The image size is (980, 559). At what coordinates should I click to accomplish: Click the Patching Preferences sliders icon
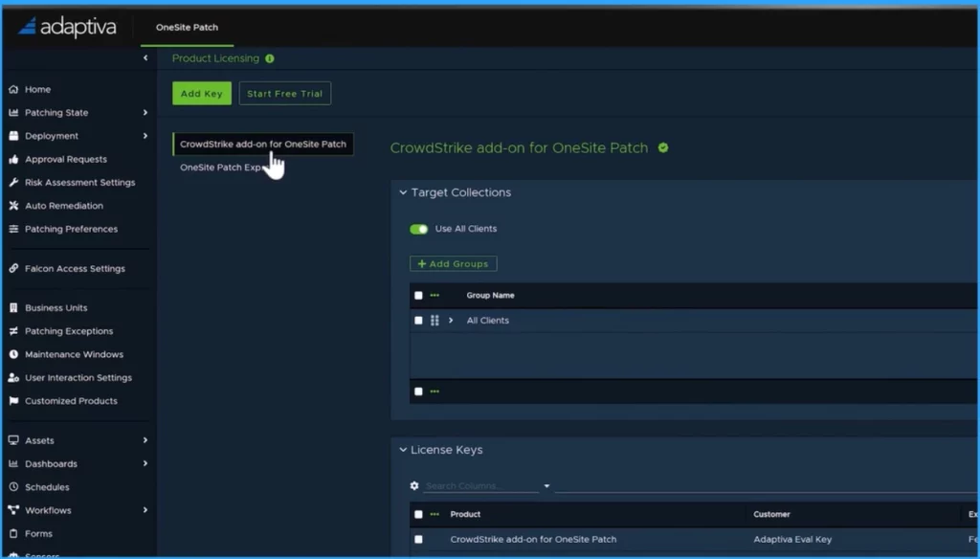point(13,229)
